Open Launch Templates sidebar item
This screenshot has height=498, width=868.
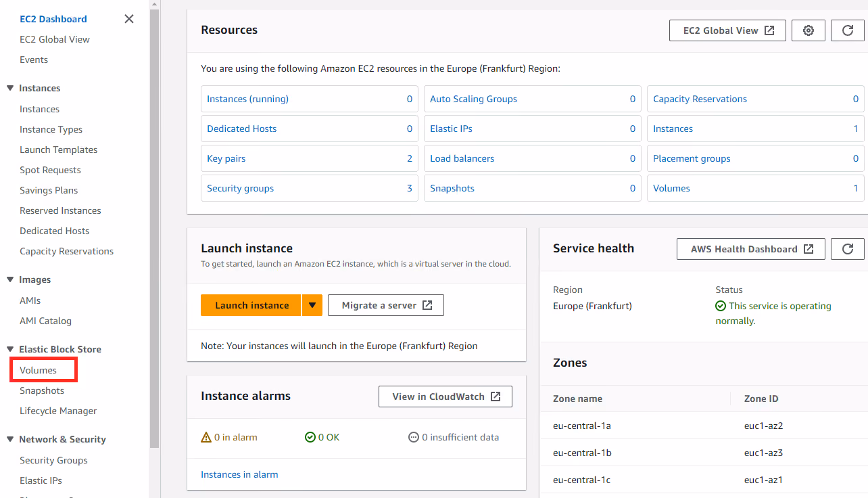coord(58,150)
